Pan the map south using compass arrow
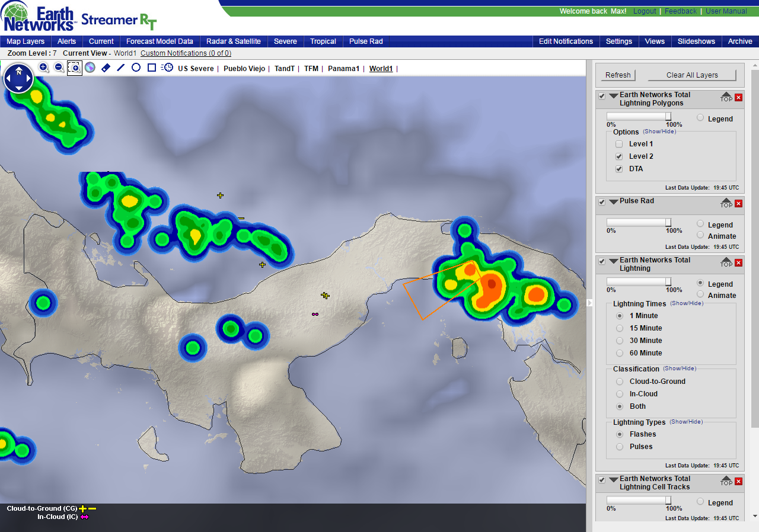 pos(19,88)
